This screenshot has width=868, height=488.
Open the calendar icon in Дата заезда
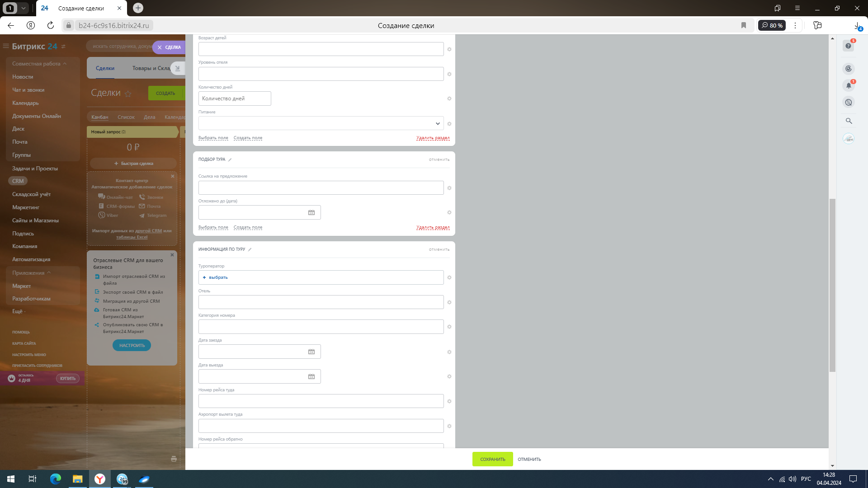[x=311, y=352]
